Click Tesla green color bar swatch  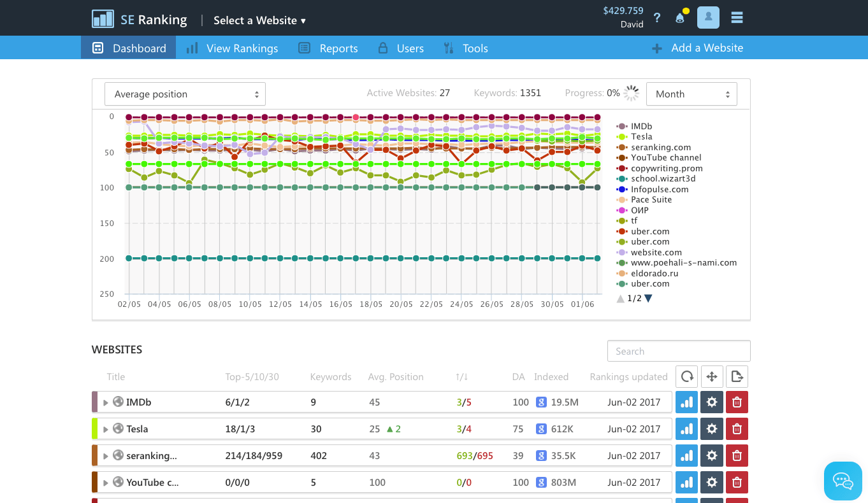pyautogui.click(x=95, y=429)
